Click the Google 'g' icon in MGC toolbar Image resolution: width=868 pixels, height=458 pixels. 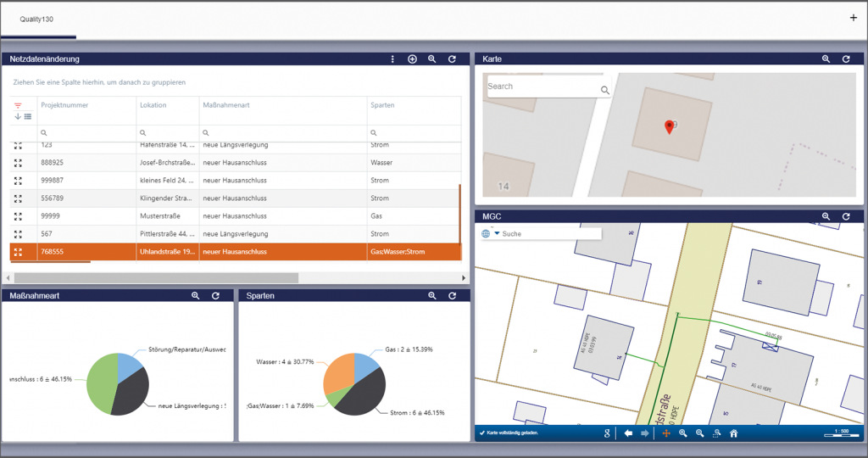pos(608,433)
